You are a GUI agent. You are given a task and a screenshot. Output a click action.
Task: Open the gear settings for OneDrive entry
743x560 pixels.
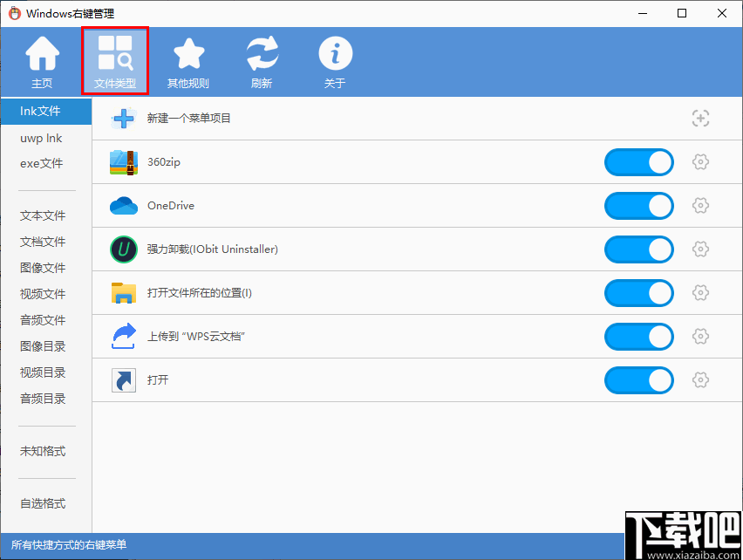click(700, 206)
